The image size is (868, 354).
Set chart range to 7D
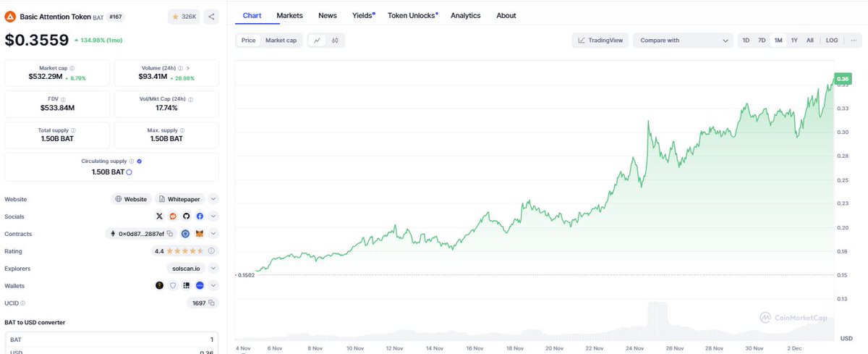tap(762, 41)
